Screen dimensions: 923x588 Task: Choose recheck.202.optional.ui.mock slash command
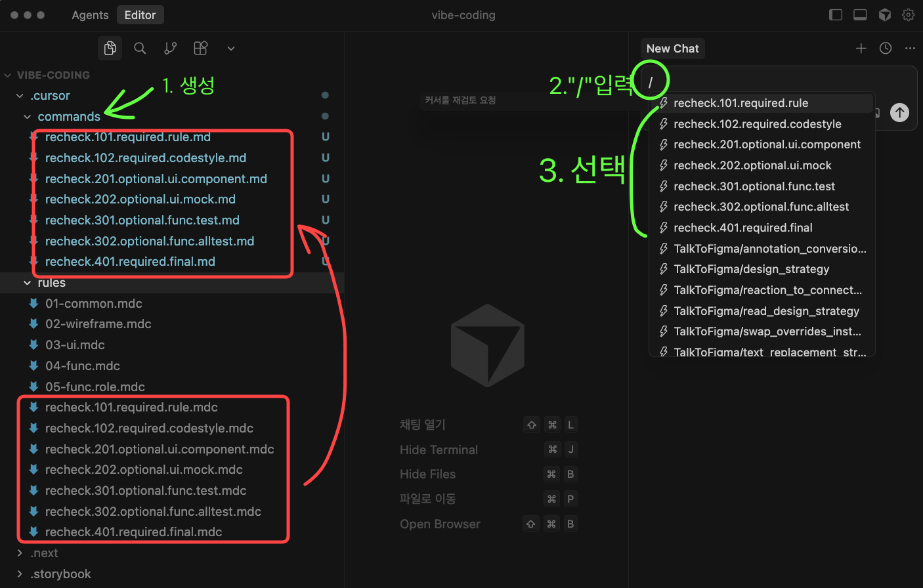[762, 165]
